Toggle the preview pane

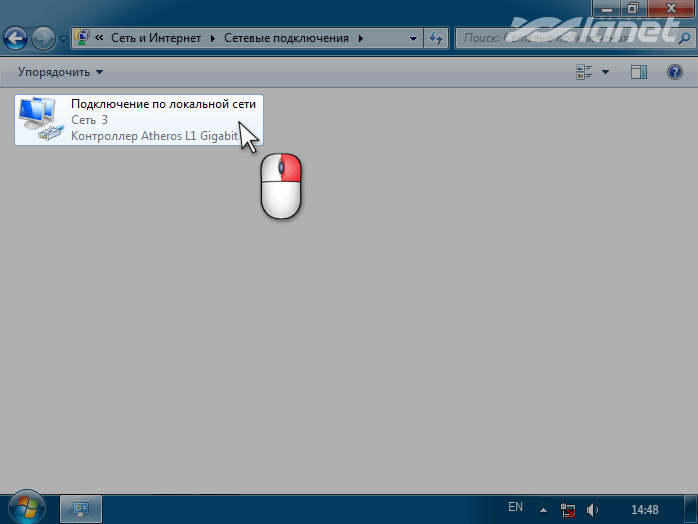pyautogui.click(x=639, y=72)
